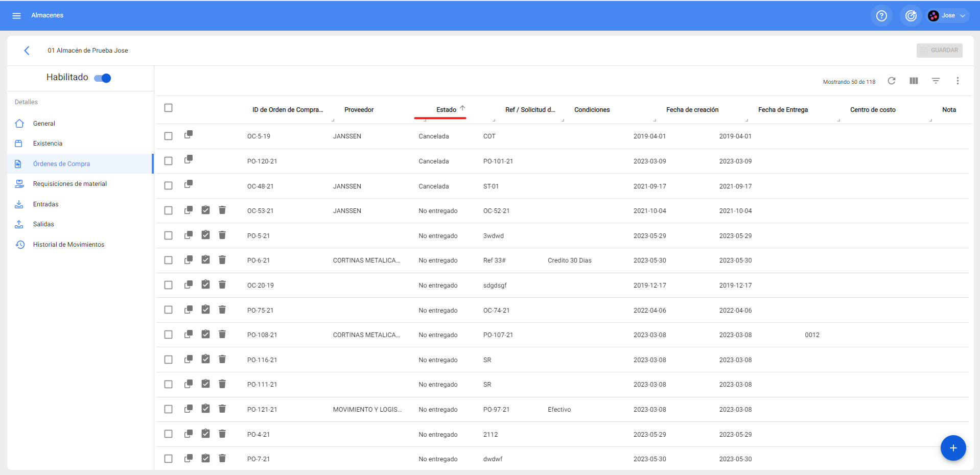Toggle the Habilitado switch

point(103,78)
